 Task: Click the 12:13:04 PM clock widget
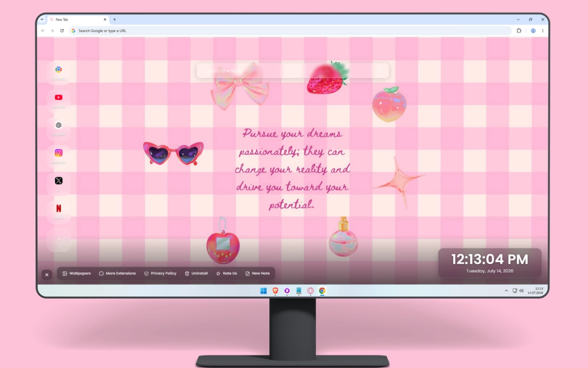pos(490,263)
